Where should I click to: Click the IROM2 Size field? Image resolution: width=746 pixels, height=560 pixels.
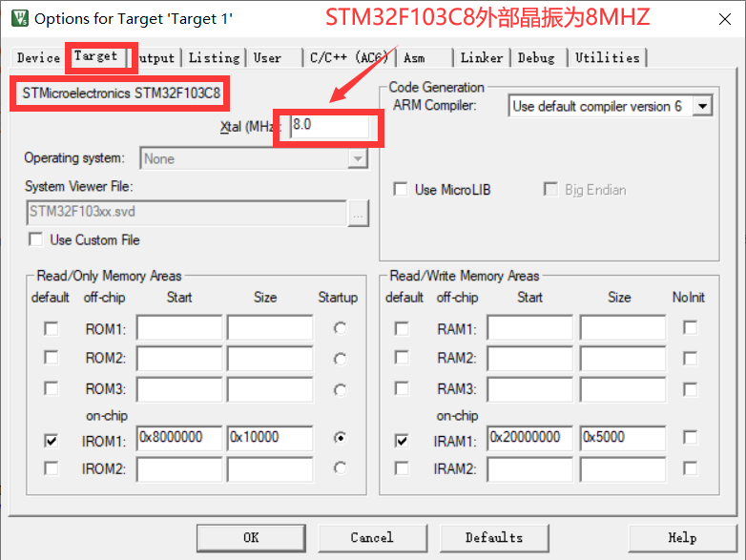[270, 469]
